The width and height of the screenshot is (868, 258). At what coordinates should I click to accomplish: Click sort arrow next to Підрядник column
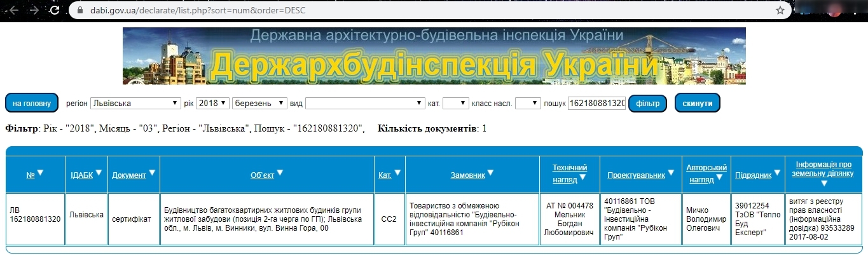776,172
